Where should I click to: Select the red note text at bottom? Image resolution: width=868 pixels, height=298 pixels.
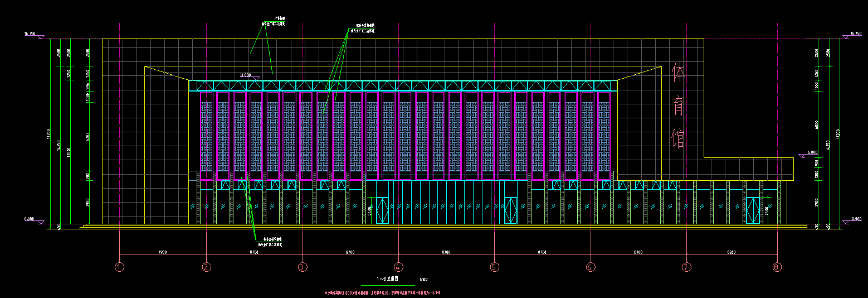(x=378, y=292)
